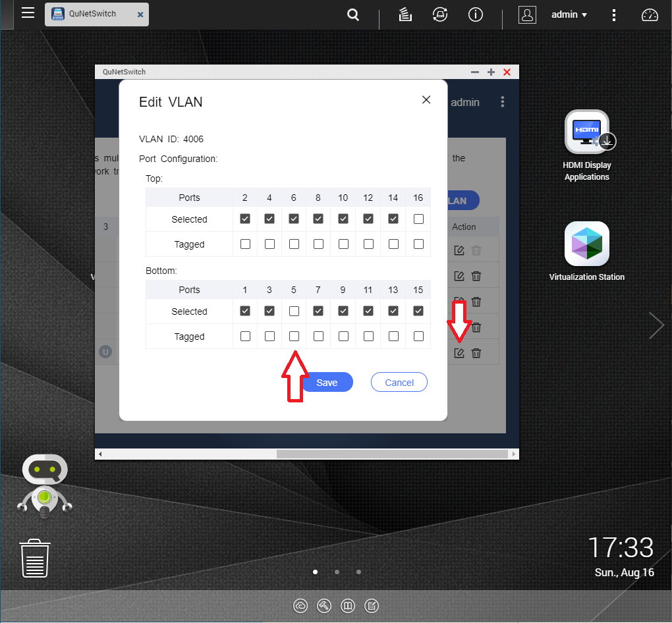Click QuNetSwitch window more options dots
Image resolution: width=672 pixels, height=623 pixels.
(x=502, y=102)
